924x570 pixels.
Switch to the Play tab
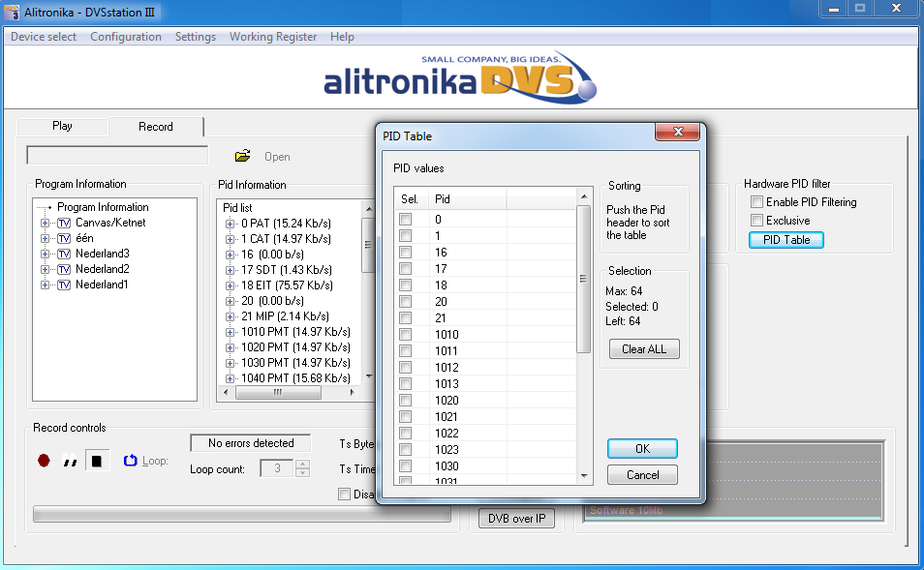(x=62, y=126)
